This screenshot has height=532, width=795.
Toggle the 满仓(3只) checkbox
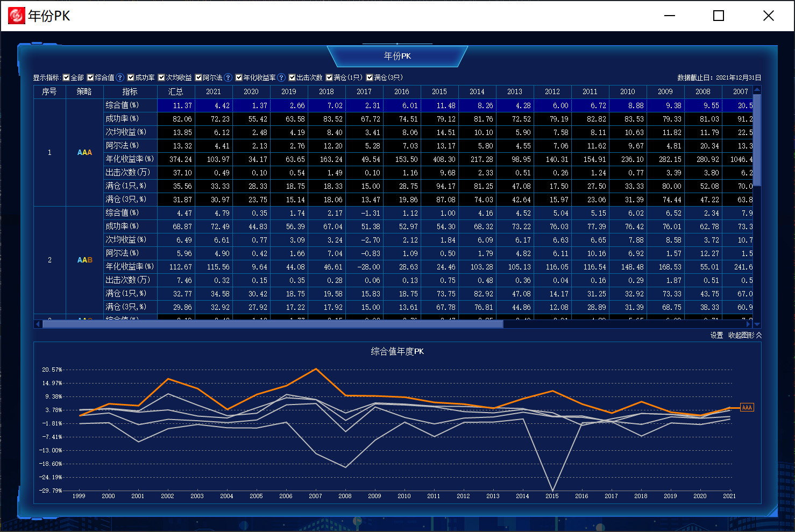click(370, 77)
